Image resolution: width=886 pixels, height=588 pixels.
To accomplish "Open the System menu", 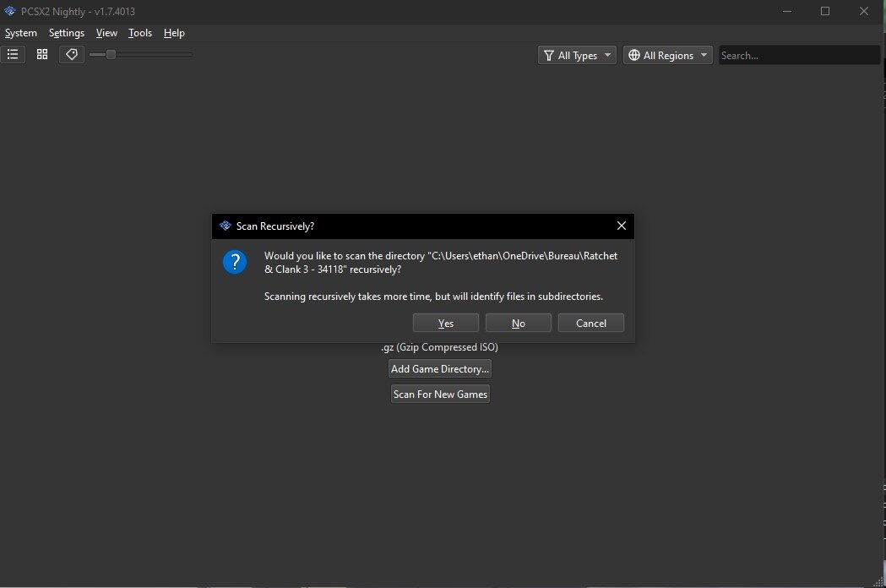I will (21, 33).
